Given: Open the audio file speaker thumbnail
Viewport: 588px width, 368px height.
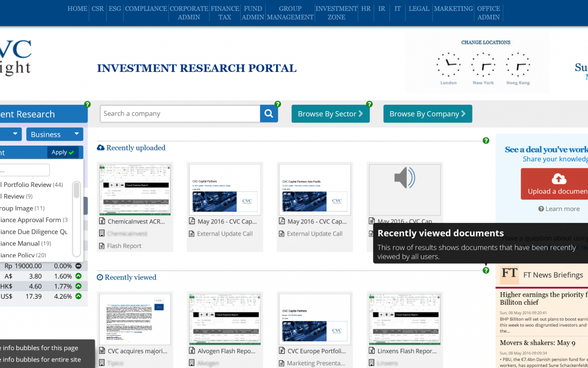Looking at the screenshot, I should [x=405, y=190].
